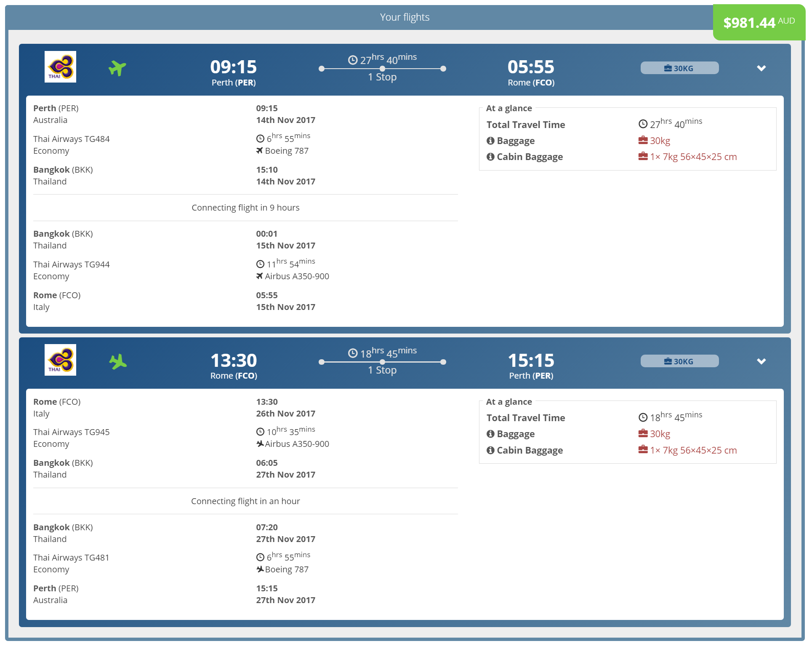Click the info icon beside Cabin Baggage in return glance
This screenshot has height=649, width=812.
coord(490,450)
